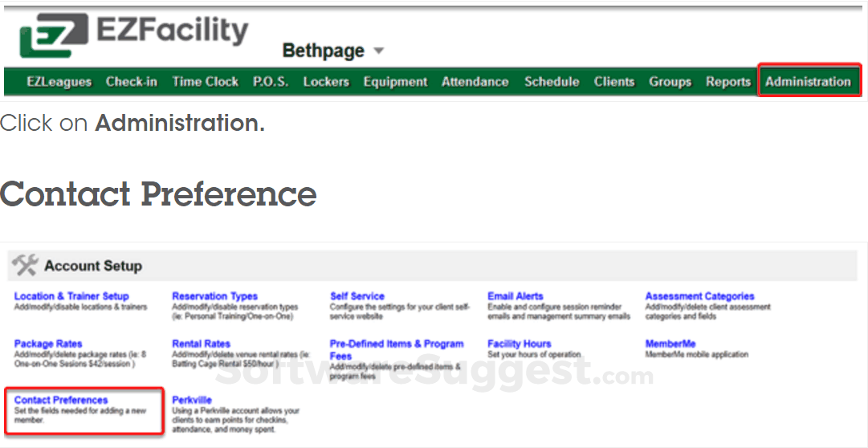Open the Schedule menu item

[x=552, y=82]
